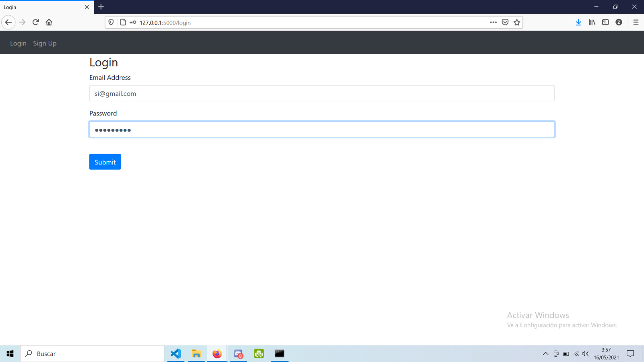Open saved login key icon in address bar
The width and height of the screenshot is (644, 362).
(x=133, y=23)
